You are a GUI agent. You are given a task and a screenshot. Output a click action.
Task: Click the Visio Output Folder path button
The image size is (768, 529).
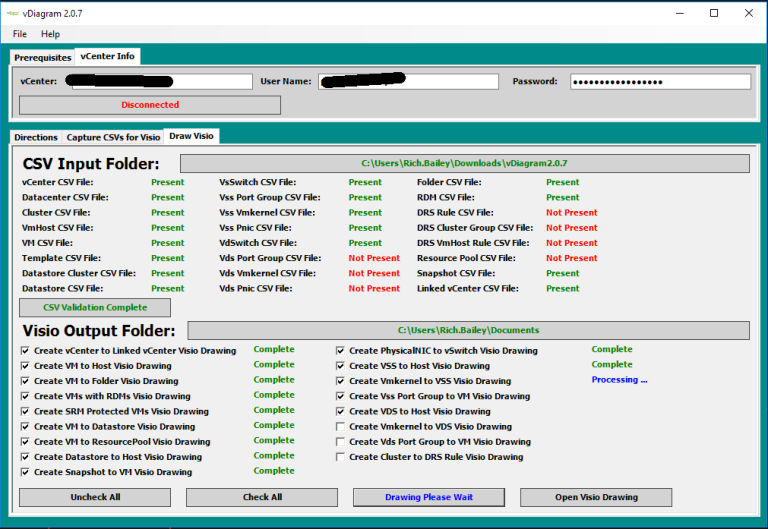click(x=468, y=330)
